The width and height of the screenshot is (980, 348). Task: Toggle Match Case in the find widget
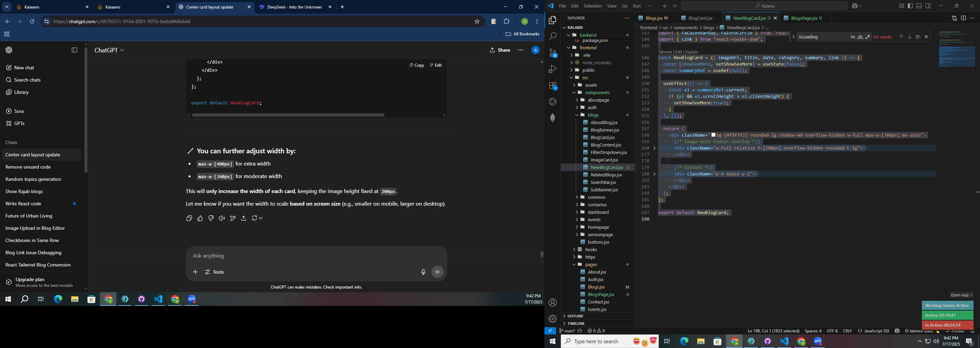pyautogui.click(x=852, y=37)
